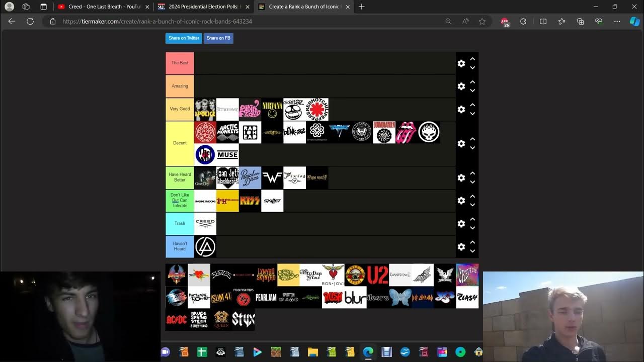The width and height of the screenshot is (644, 362).
Task: Select the KISS logo
Action: click(250, 201)
